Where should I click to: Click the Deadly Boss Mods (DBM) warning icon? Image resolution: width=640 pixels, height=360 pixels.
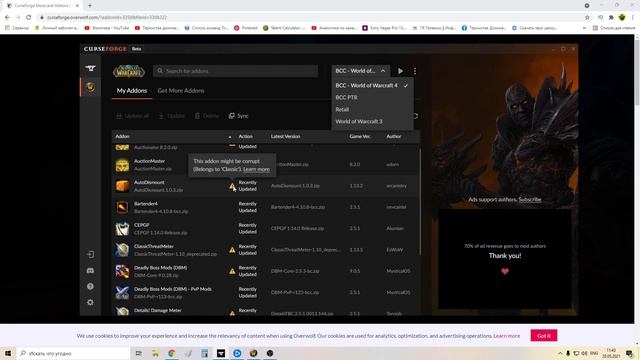232,271
